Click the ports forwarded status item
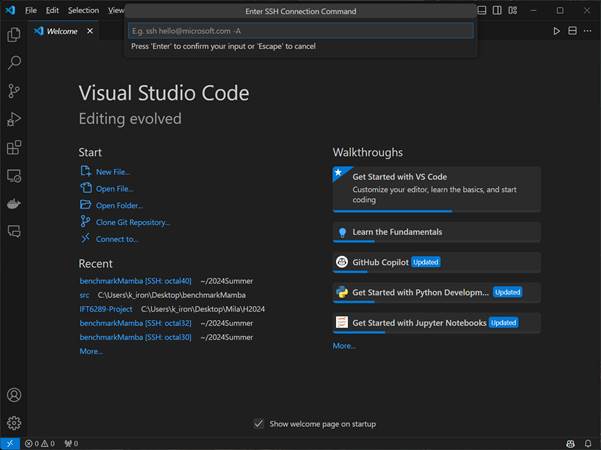This screenshot has height=450, width=601. (71, 444)
